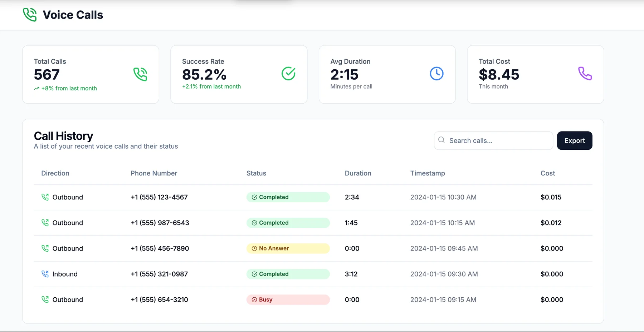
Task: Click the 2:34 duration value
Action: pos(352,197)
